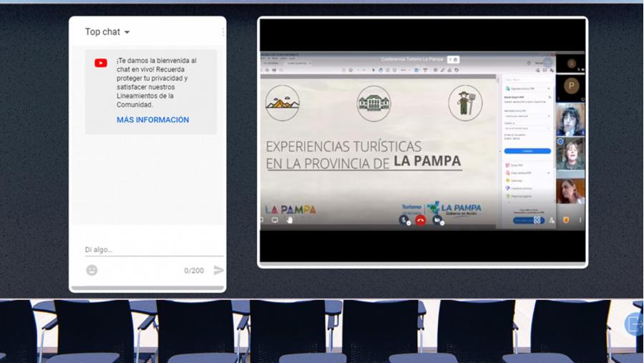Click the red hang-up button in the video
This screenshot has height=363, width=644.
point(420,221)
